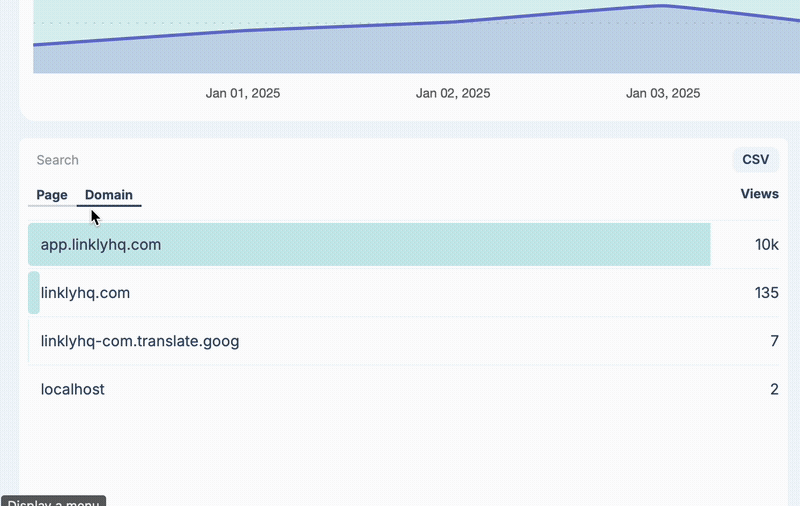Export the table using CSV button
Screen dimensions: 800x506
(756, 160)
